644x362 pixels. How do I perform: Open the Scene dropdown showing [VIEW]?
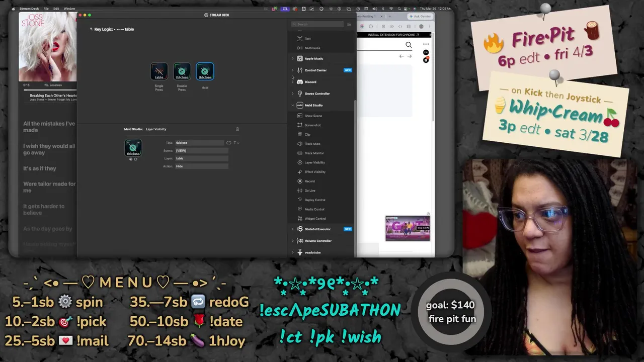pos(201,150)
